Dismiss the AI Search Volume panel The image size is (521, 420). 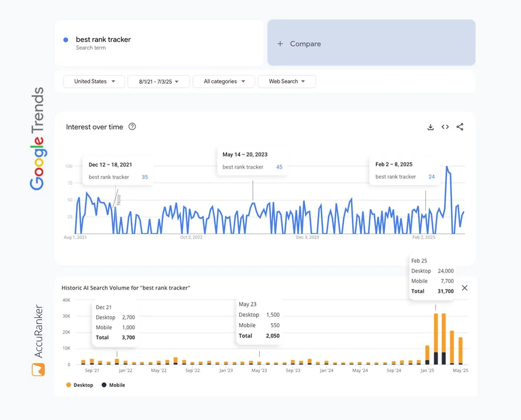tap(465, 288)
